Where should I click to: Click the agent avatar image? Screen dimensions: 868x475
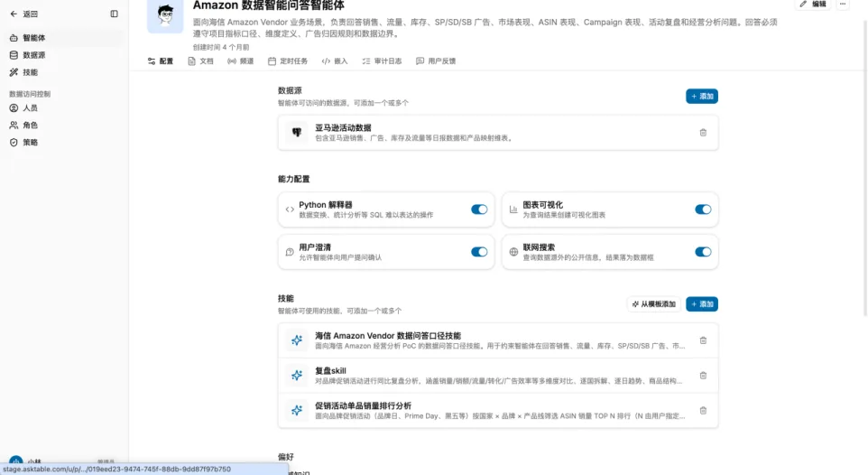coord(165,15)
